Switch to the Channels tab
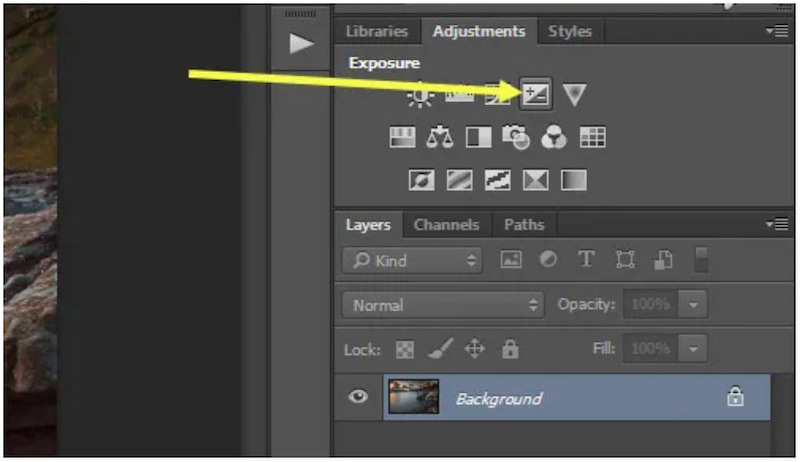 pos(446,225)
